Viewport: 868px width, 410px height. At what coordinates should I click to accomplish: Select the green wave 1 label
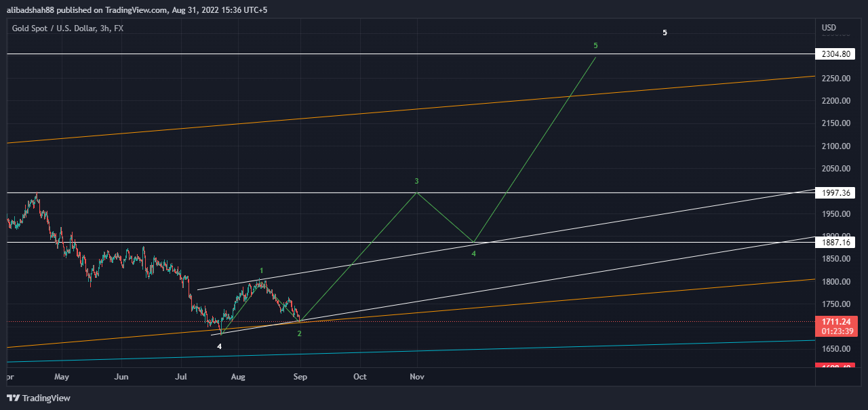[262, 270]
